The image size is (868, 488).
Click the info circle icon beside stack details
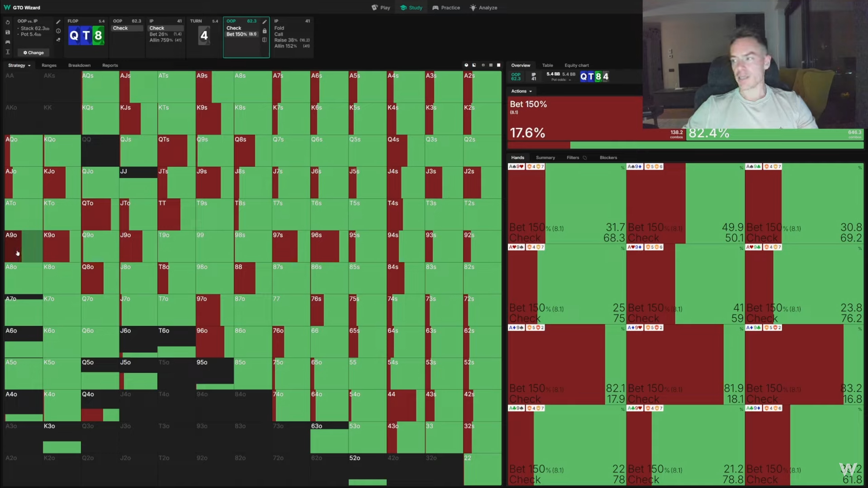click(x=58, y=31)
